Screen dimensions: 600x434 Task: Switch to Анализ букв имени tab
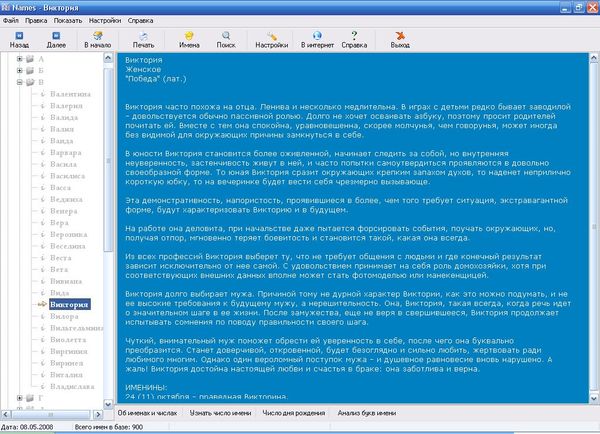(368, 413)
